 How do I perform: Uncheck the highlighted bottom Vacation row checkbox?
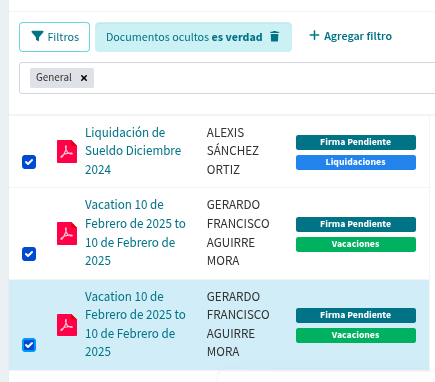(x=29, y=345)
